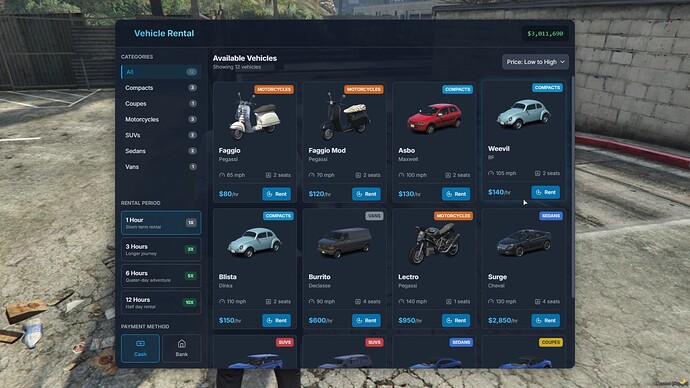690x388 pixels.
Task: Select the Sedans category
Action: tap(161, 151)
